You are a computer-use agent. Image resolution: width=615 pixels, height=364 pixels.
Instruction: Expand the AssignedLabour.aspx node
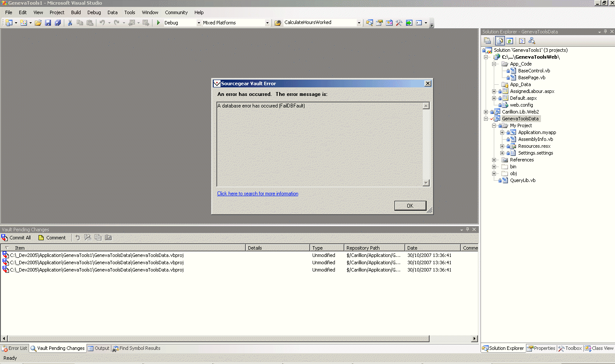click(x=494, y=91)
